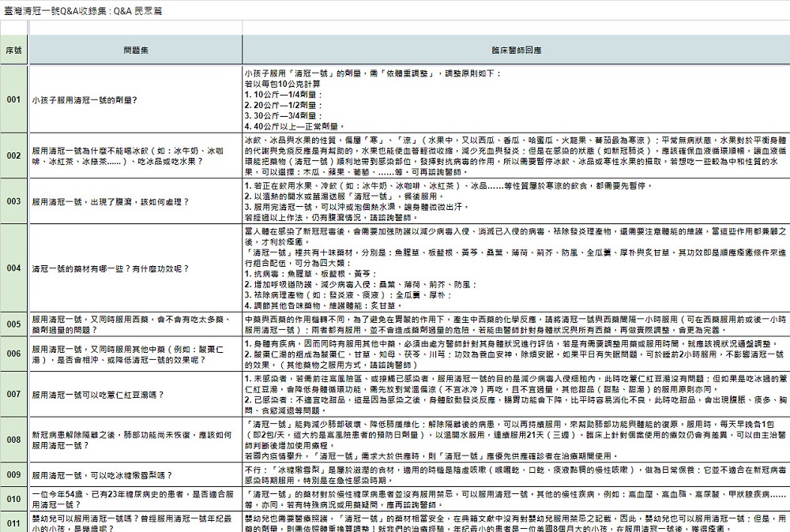Click the title '臺灣清冠一號Q&A收錄集 : Q&A 民眾篇'

coord(83,11)
